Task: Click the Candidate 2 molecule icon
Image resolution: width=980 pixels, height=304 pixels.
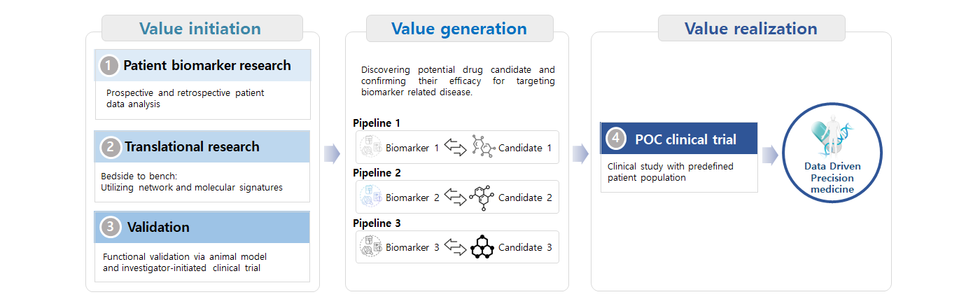Action: [x=483, y=198]
